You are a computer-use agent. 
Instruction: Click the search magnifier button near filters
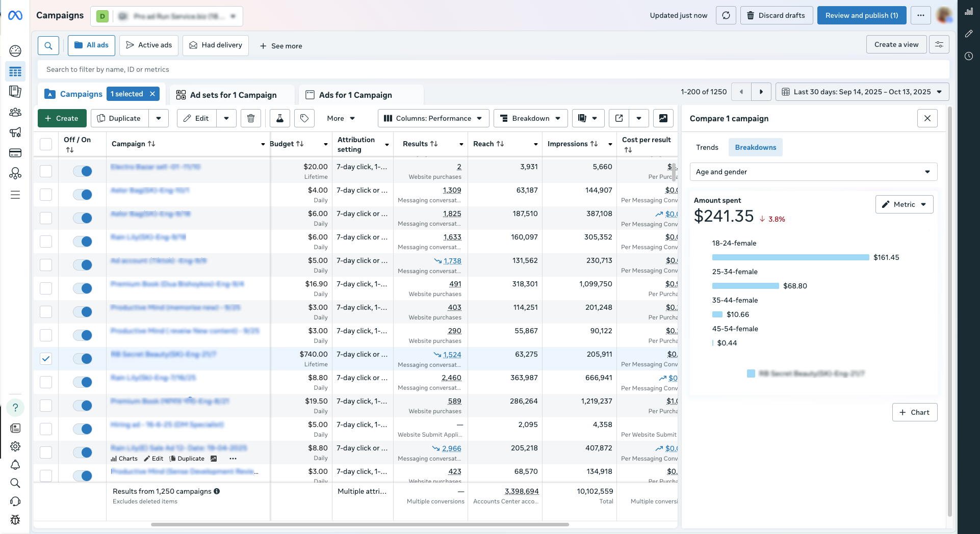[x=48, y=45]
